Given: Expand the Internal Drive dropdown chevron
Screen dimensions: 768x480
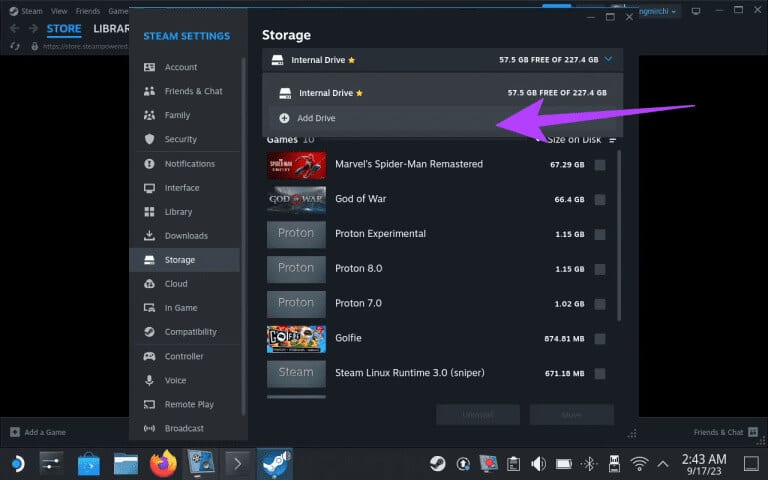Looking at the screenshot, I should 608,59.
